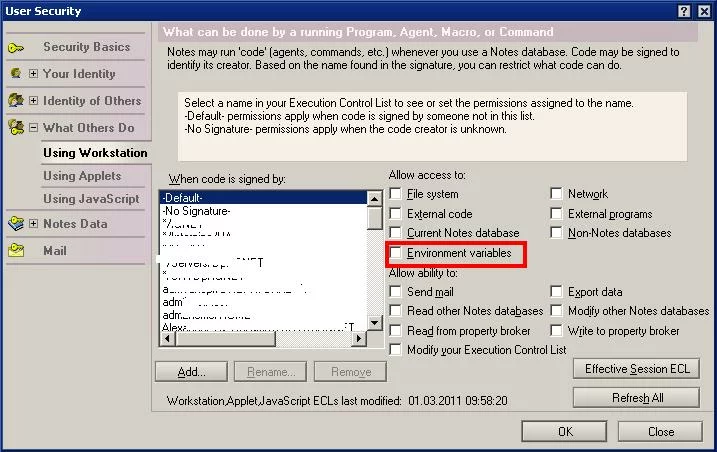This screenshot has width=717, height=452.
Task: Check the File system access box
Action: [x=397, y=194]
